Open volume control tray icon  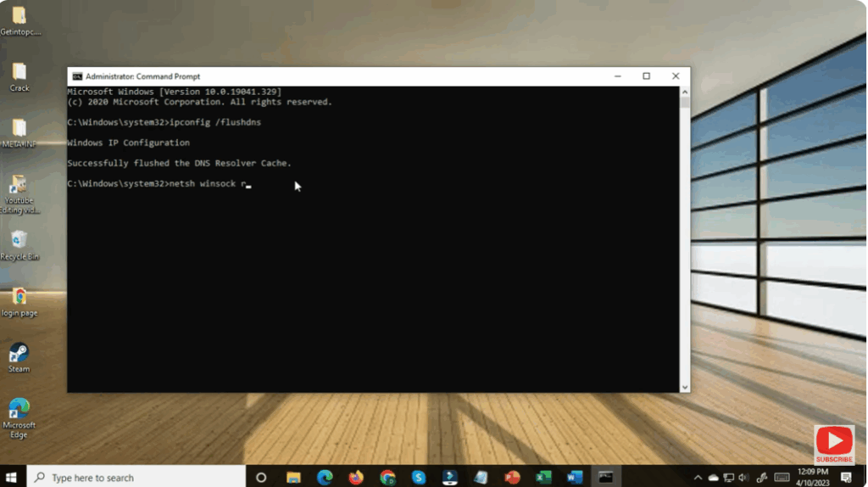[743, 478]
